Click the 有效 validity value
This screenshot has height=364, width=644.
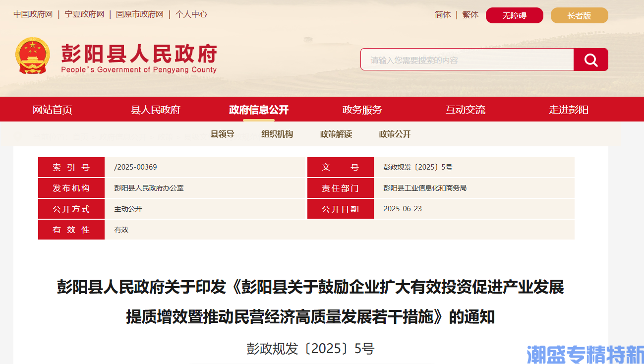121,230
